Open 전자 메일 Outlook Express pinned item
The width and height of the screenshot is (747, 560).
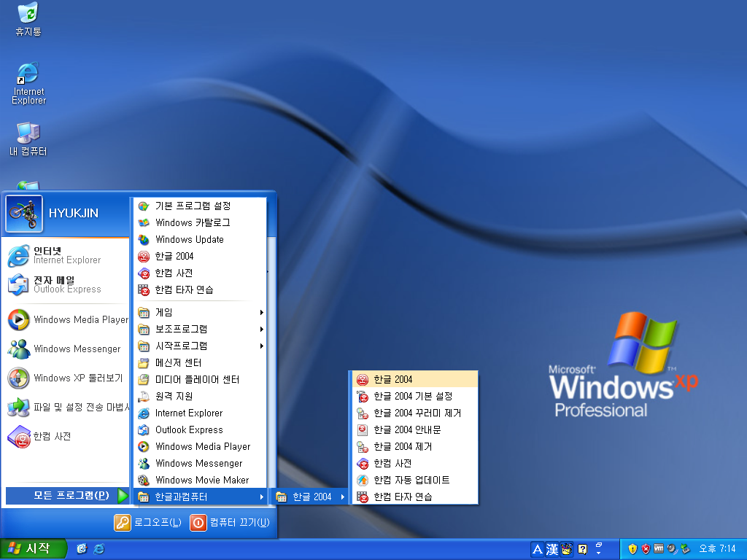[x=65, y=284]
